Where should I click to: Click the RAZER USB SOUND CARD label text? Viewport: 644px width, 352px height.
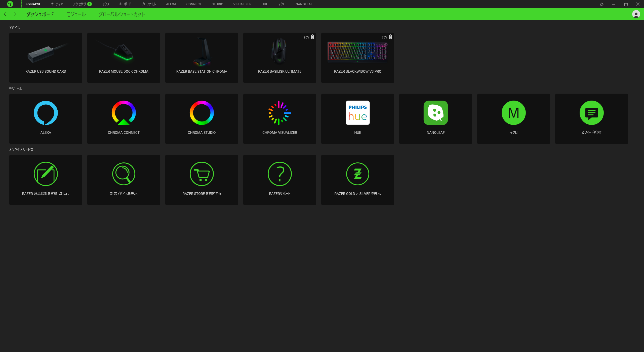coord(46,71)
